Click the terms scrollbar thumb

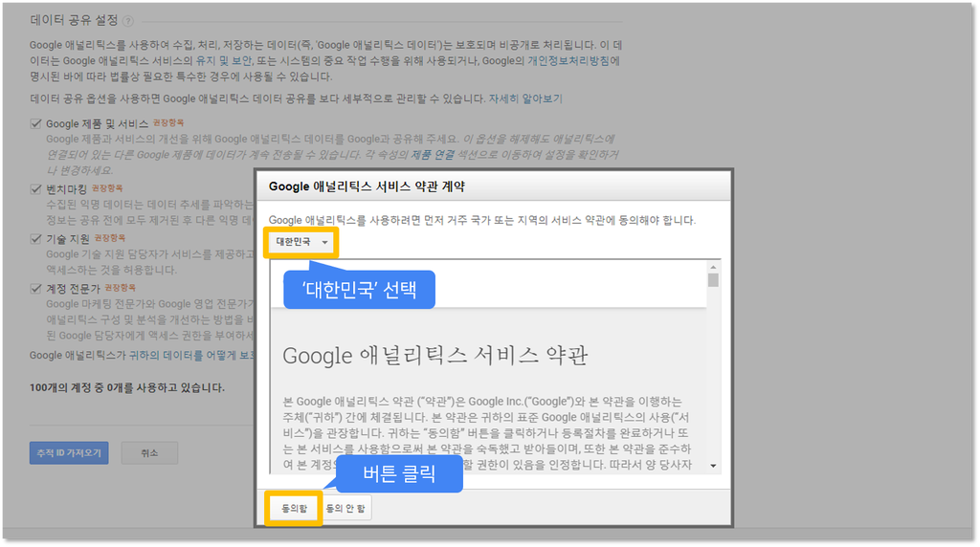coord(713,280)
